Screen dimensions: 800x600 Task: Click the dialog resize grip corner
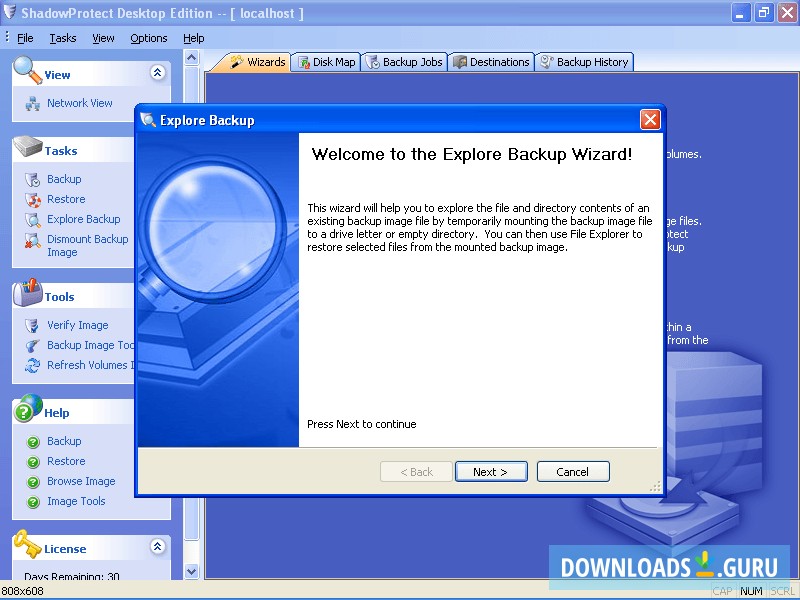coord(656,487)
